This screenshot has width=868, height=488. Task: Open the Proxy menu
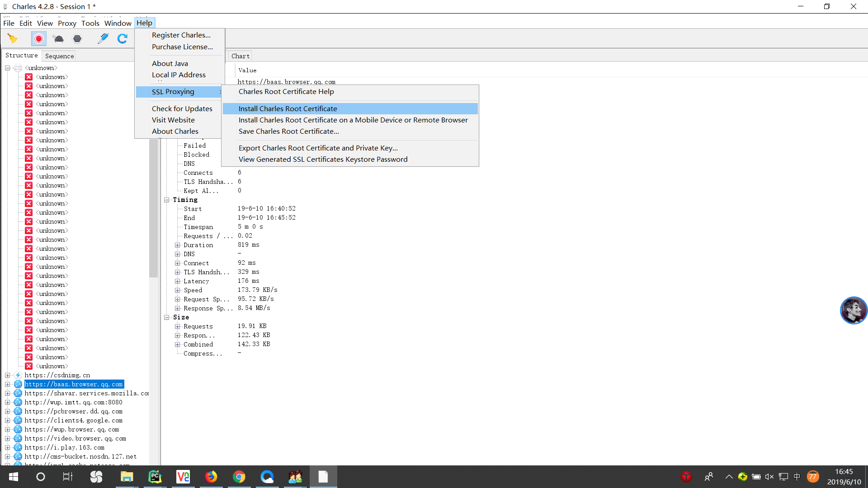(67, 23)
